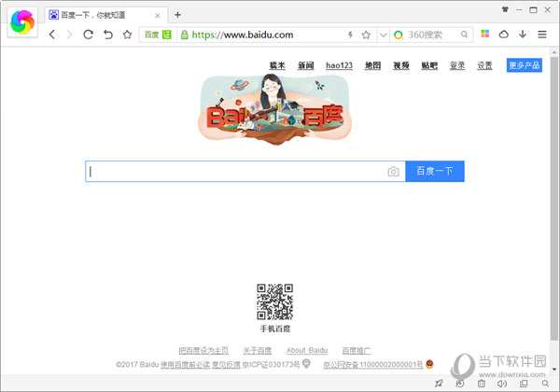Expand the address bar dropdown arrow

point(381,35)
